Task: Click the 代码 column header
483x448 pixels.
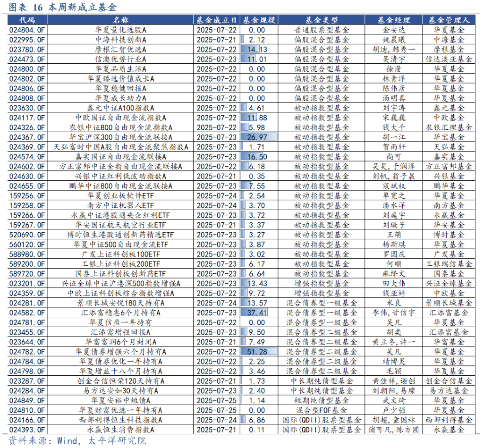Action: click(x=27, y=20)
